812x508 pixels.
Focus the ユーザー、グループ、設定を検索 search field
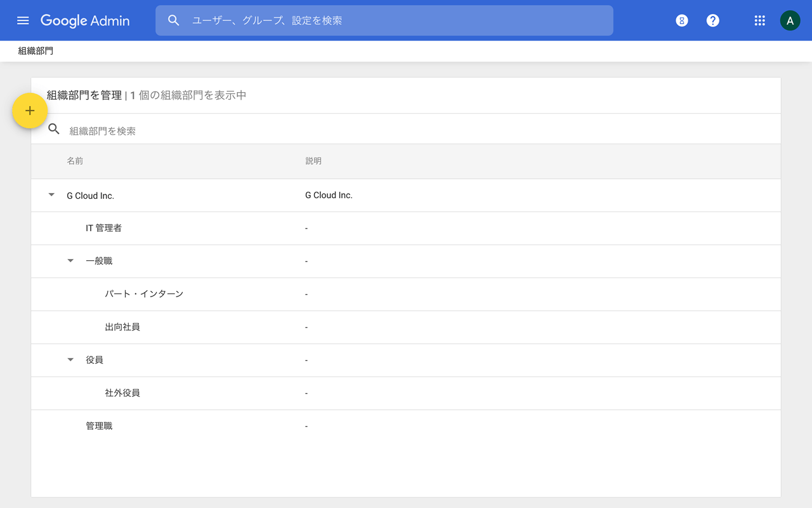tap(384, 20)
